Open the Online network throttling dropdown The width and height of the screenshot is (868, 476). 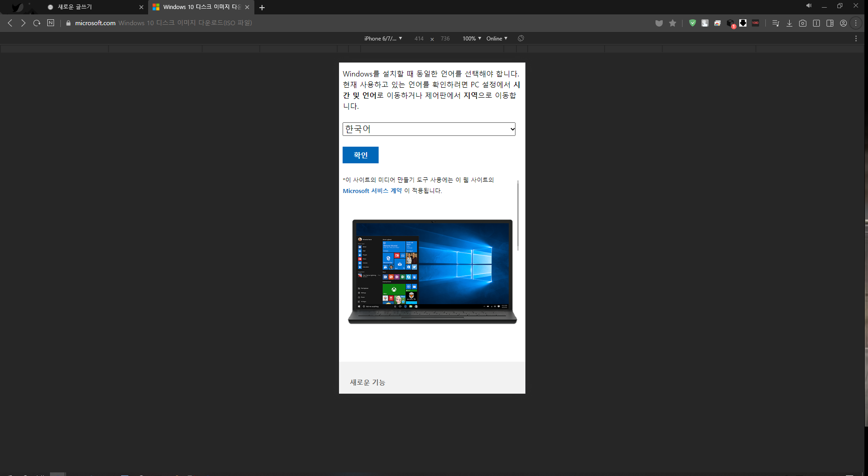(x=497, y=39)
